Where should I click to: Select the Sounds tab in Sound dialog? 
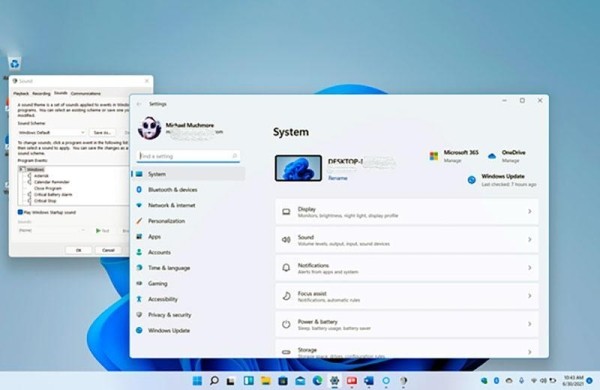60,93
